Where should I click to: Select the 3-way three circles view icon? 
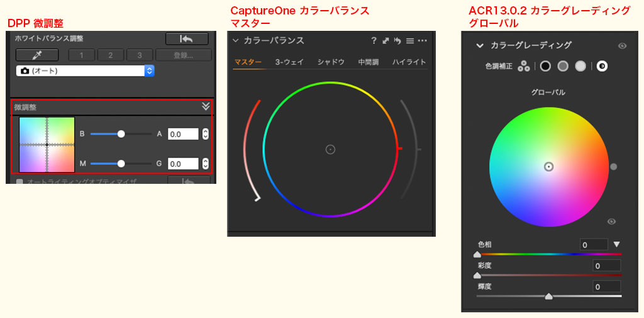coord(524,66)
